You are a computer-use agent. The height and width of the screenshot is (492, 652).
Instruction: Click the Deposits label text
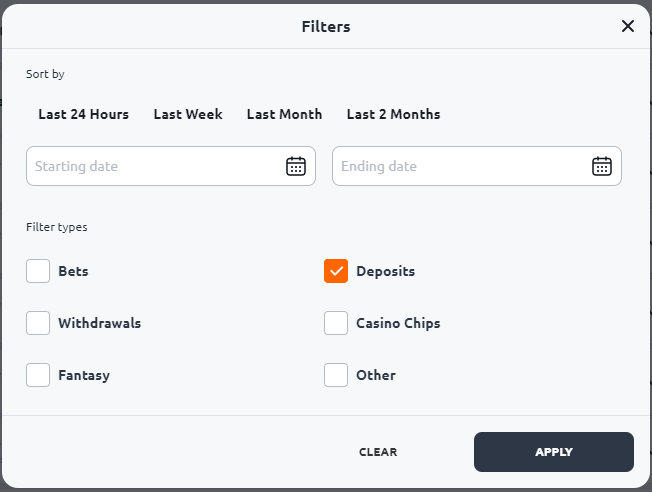[385, 272]
